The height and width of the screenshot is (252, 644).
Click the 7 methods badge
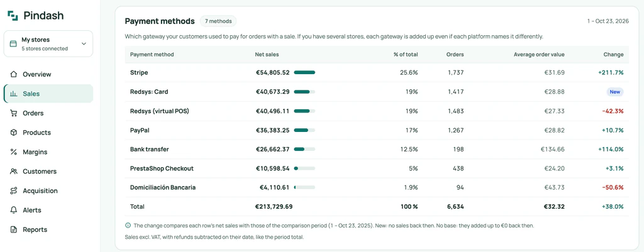[x=218, y=21]
